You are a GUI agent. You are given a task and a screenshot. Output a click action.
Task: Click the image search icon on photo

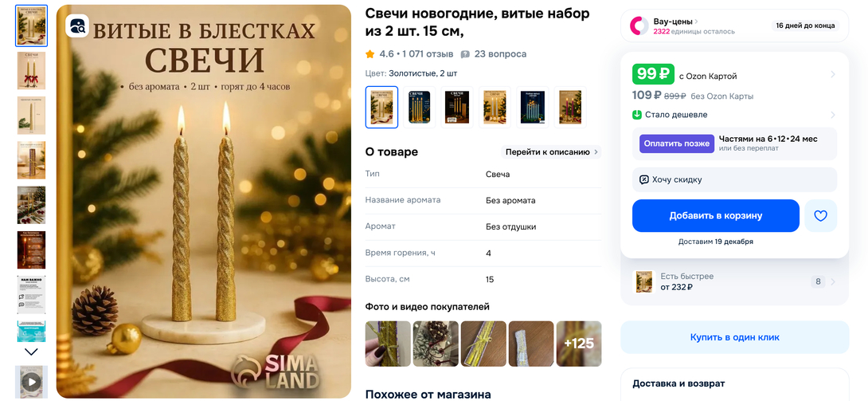(77, 26)
